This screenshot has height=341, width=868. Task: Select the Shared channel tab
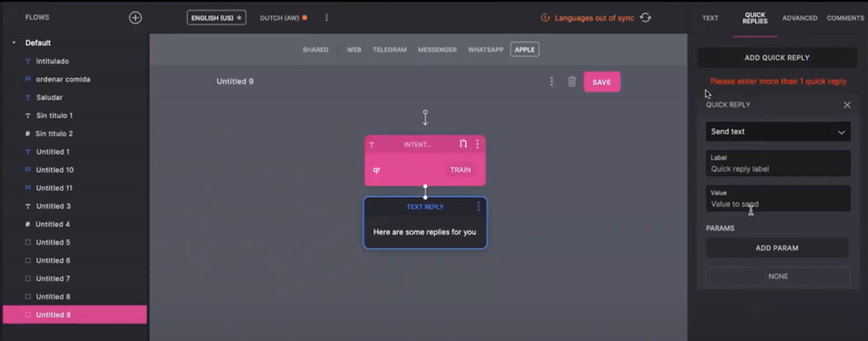[x=315, y=49]
